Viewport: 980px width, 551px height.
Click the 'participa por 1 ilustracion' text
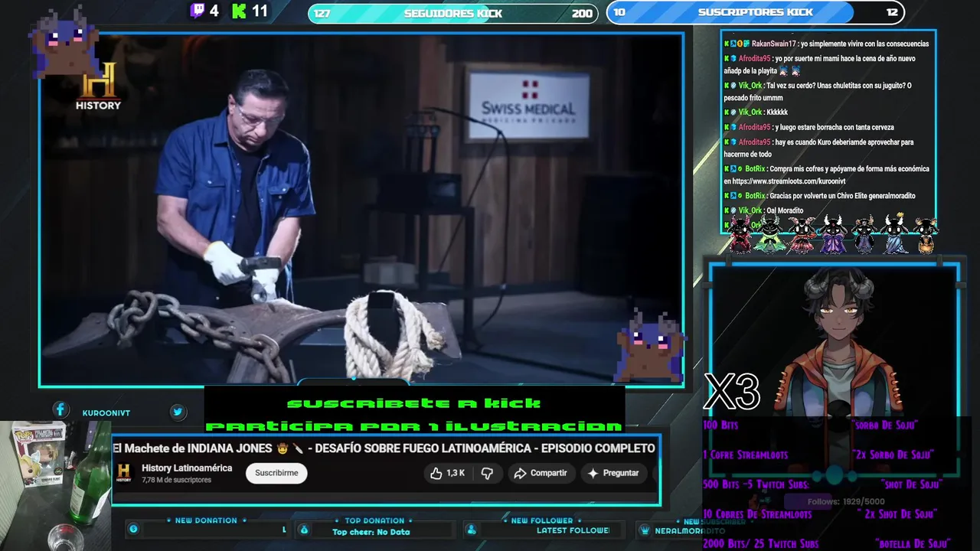414,425
